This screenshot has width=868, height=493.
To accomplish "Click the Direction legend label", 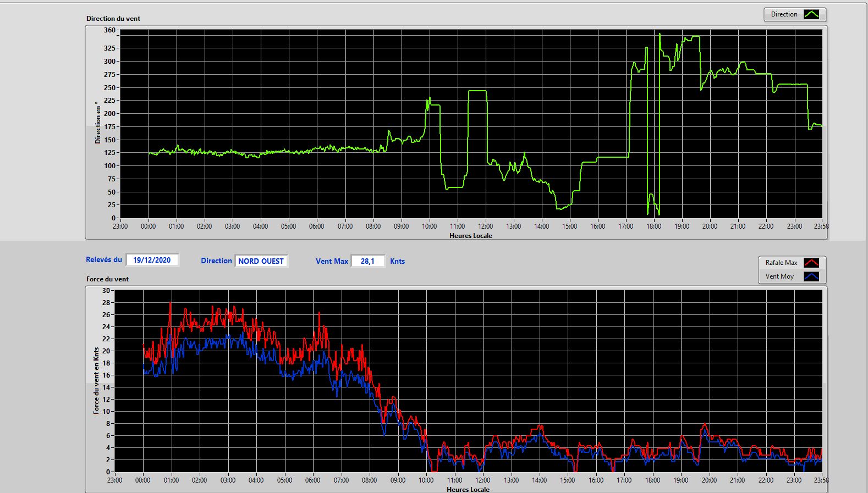I will (x=784, y=14).
